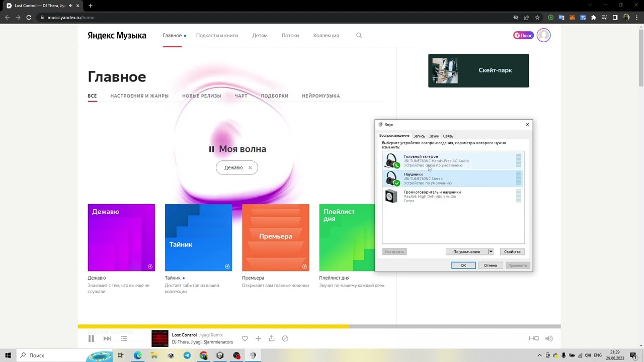Select Головной телефон Hands-Free device

click(x=453, y=161)
